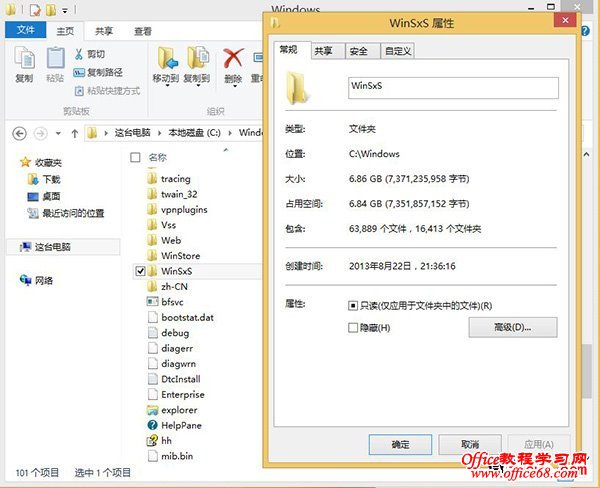Screen dimensions: 600x488
Task: Click Local Disk (C:) breadcrumb
Action: tap(194, 133)
